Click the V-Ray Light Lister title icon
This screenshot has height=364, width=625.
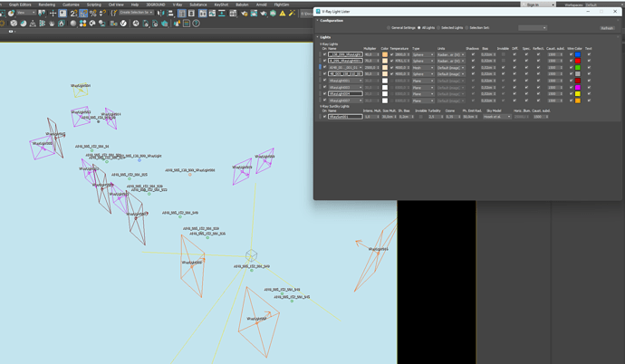[x=318, y=12]
